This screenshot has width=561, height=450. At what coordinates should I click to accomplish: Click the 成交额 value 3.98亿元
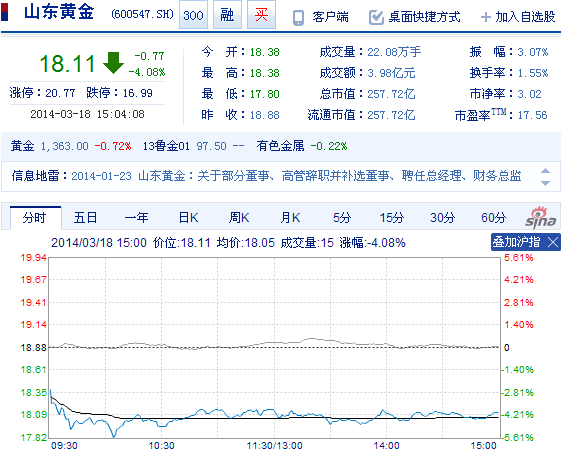(x=391, y=73)
